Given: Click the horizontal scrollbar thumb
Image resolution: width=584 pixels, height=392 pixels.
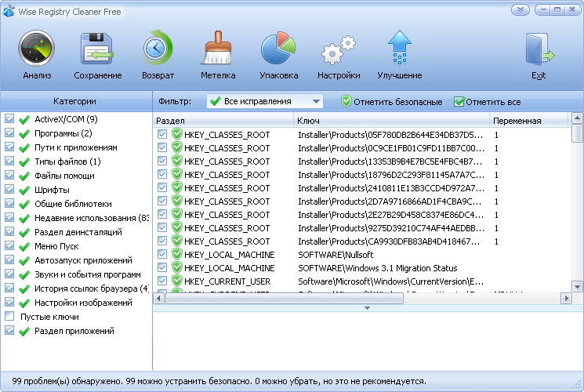Looking at the screenshot, I should (285, 298).
